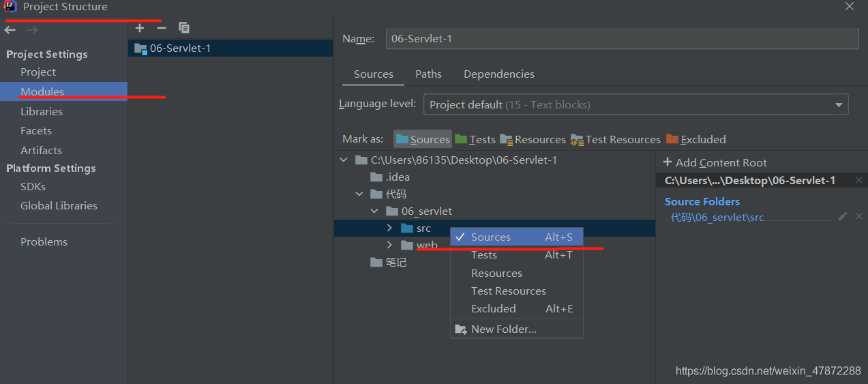
Task: Remove the src source folder entry
Action: 859,216
